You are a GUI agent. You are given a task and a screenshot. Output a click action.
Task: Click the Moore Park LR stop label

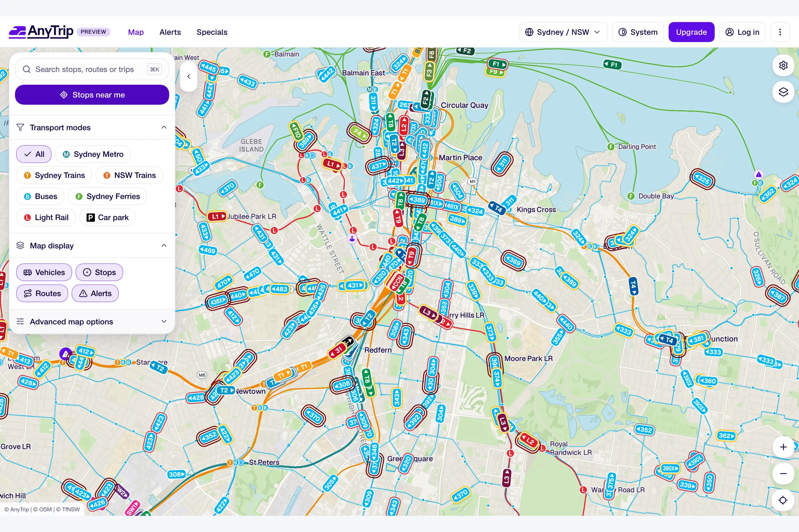[x=528, y=359]
